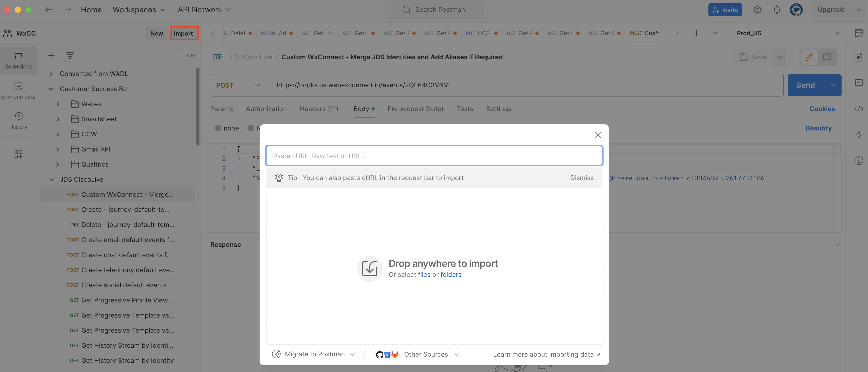
Task: Open the user avatar menu
Action: (796, 9)
